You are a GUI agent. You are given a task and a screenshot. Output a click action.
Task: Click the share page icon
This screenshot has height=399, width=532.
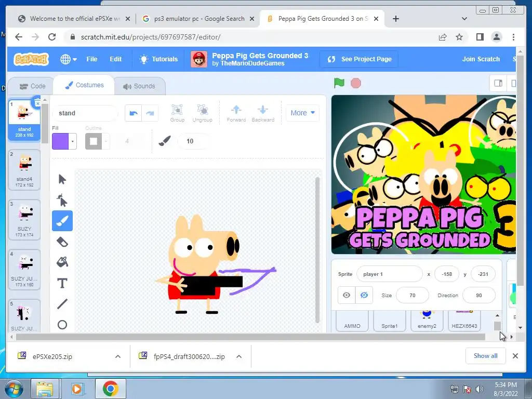point(443,37)
